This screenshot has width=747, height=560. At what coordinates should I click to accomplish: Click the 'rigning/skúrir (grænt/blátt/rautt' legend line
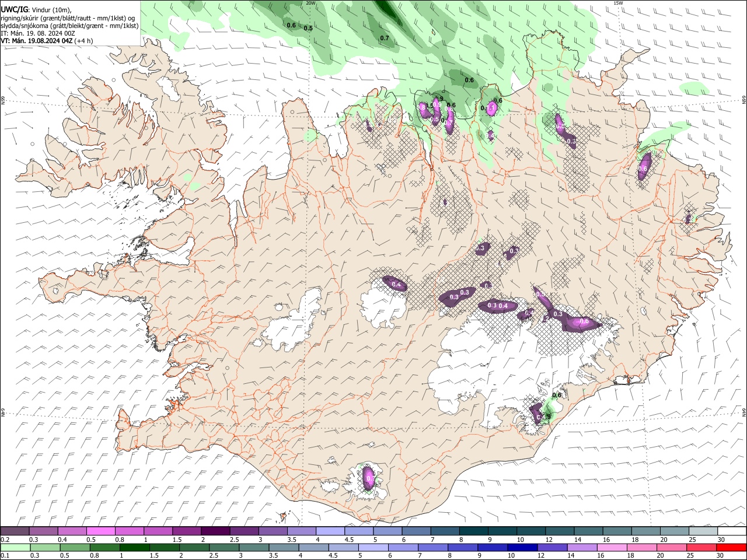coord(68,17)
